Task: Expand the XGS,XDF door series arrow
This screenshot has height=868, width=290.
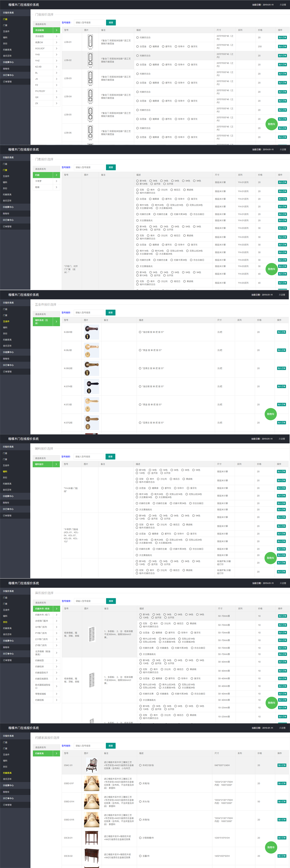Action: pyautogui.click(x=56, y=48)
